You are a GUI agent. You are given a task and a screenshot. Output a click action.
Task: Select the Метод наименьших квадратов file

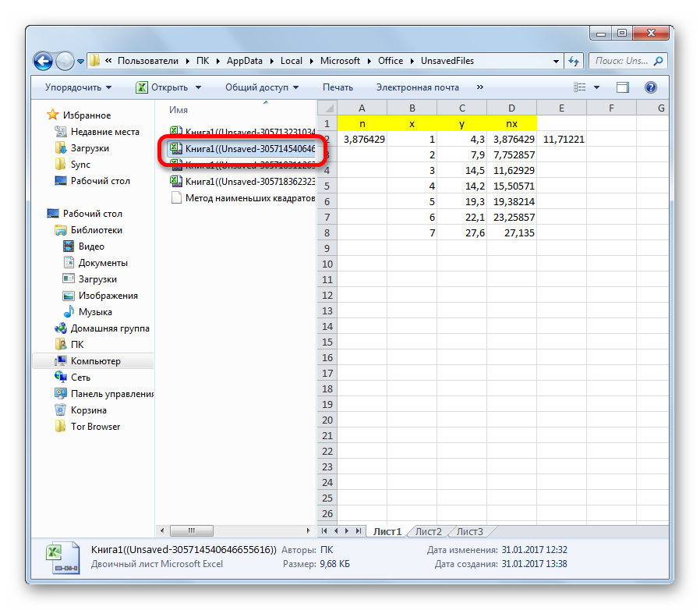pos(249,198)
